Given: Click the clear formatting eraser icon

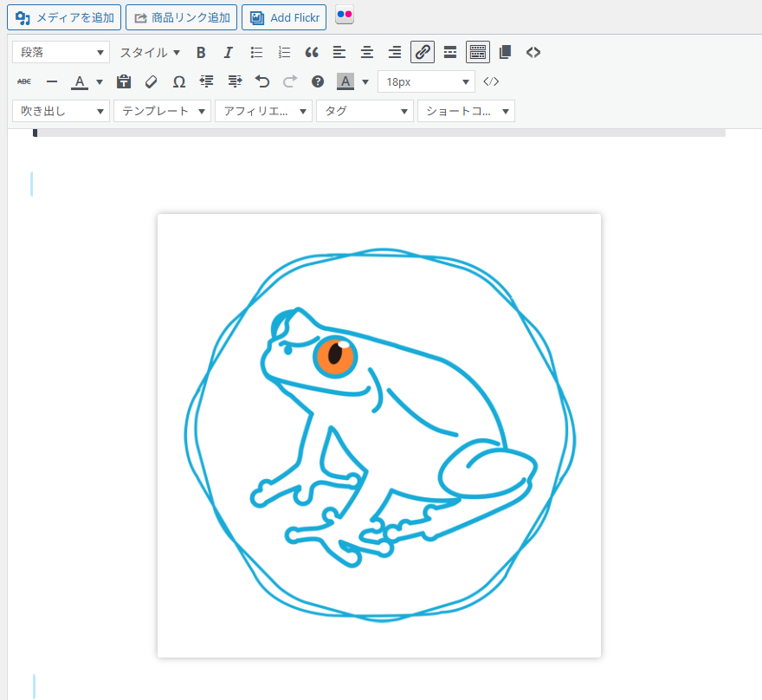Looking at the screenshot, I should 151,81.
